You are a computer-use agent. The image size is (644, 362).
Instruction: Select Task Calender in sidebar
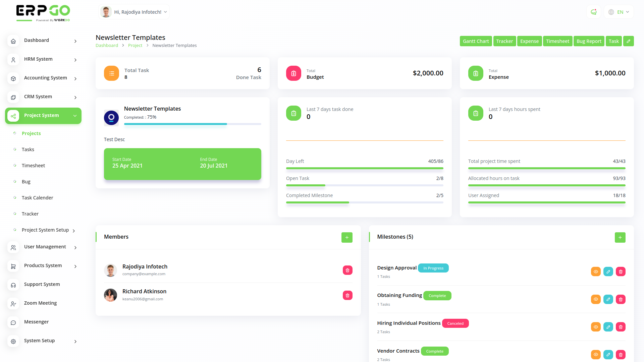tap(37, 198)
